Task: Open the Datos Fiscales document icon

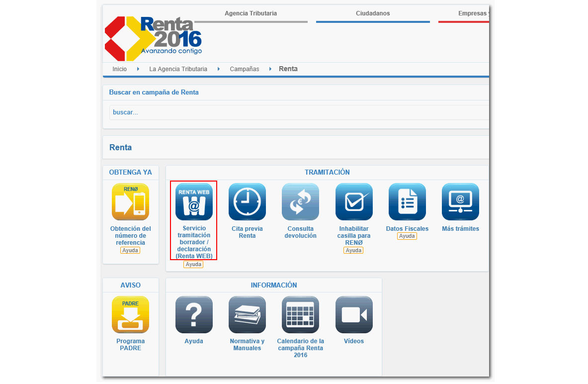Action: pos(407,201)
